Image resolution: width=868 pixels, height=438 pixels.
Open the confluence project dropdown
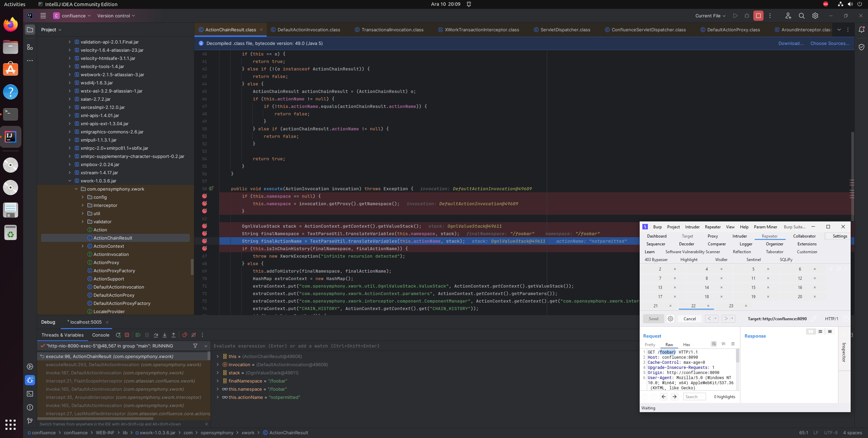72,16
